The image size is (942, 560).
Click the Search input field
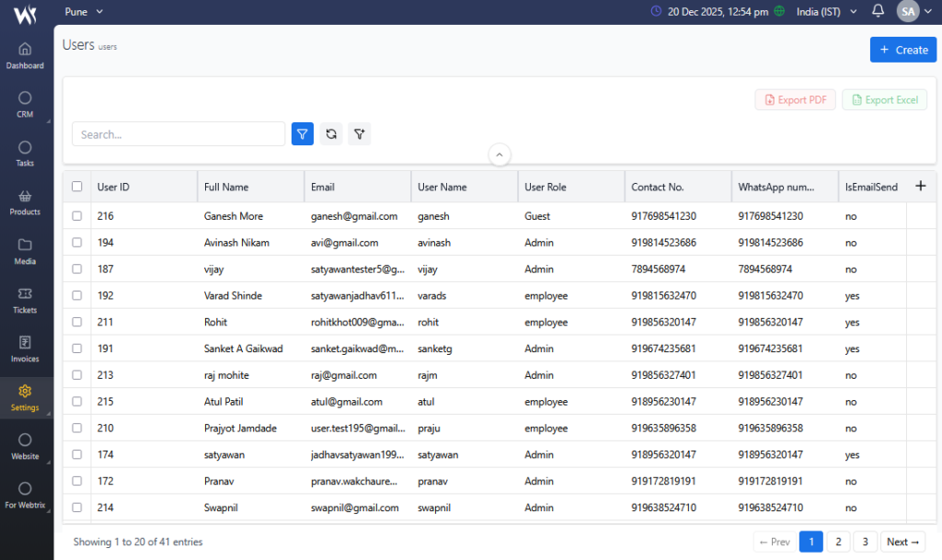[178, 134]
